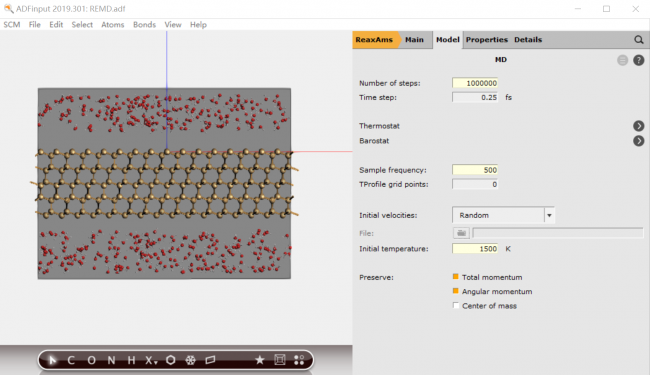
Task: Open the Help menu
Action: 198,25
